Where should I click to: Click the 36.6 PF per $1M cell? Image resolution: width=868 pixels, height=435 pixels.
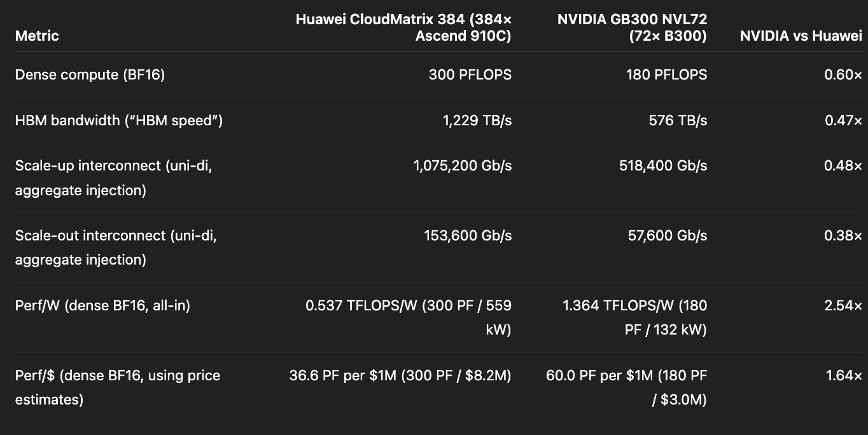400,375
